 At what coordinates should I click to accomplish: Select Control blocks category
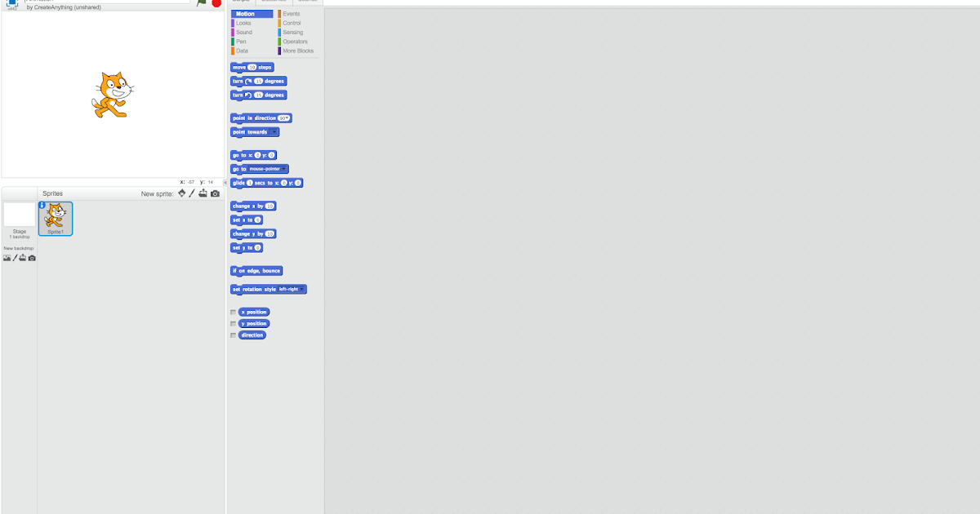click(292, 23)
